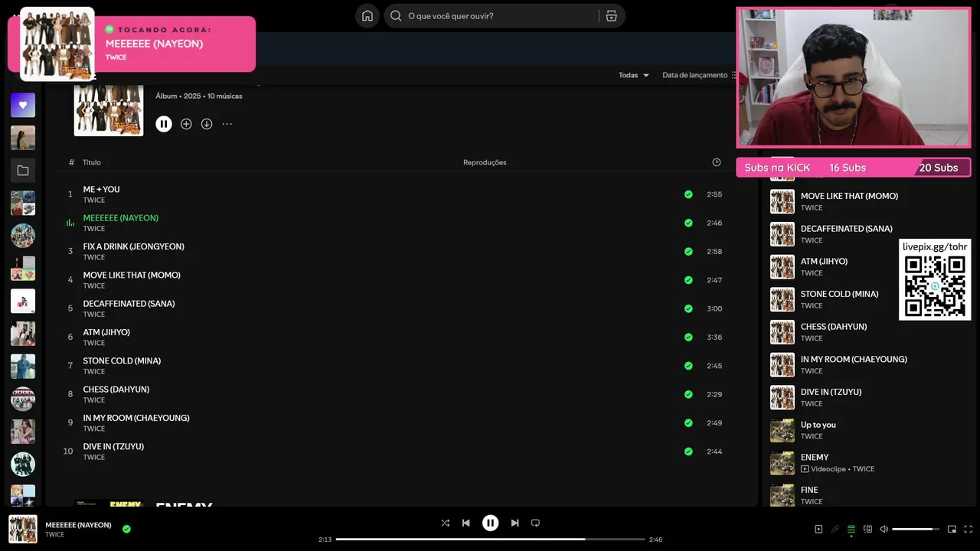Skip to the next track
The height and width of the screenshot is (551, 980).
tap(514, 523)
